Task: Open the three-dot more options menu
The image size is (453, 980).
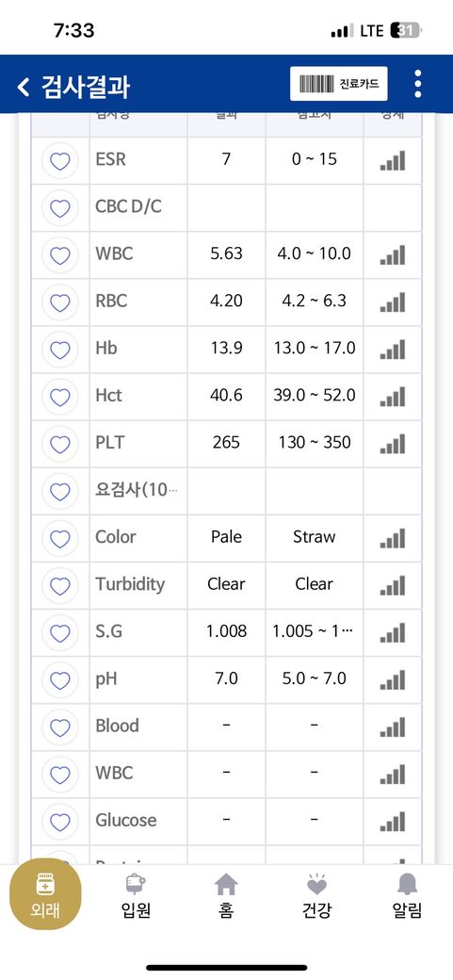Action: coord(417,84)
